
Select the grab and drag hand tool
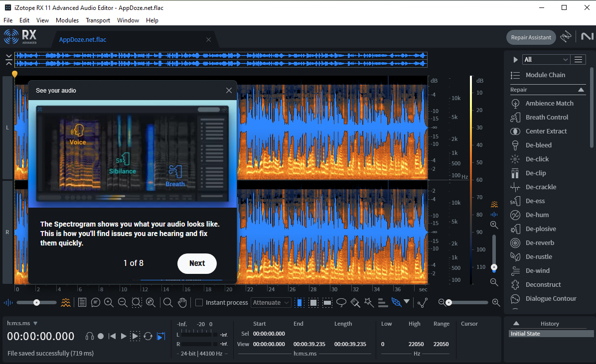click(x=182, y=302)
